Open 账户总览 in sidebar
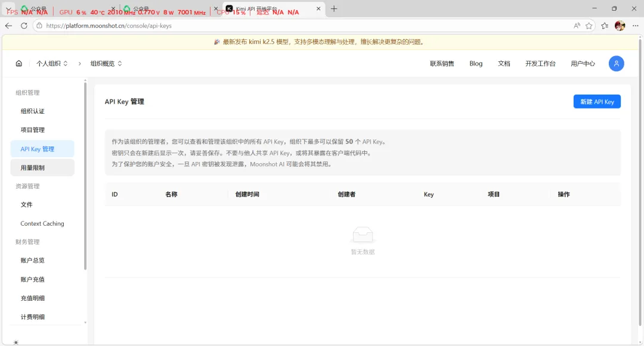The width and height of the screenshot is (644, 346). (42, 260)
